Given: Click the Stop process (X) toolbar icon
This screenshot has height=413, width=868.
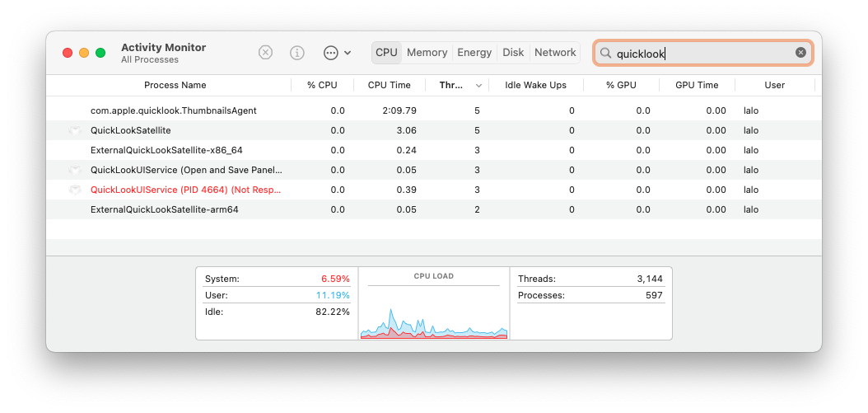Looking at the screenshot, I should click(x=265, y=53).
